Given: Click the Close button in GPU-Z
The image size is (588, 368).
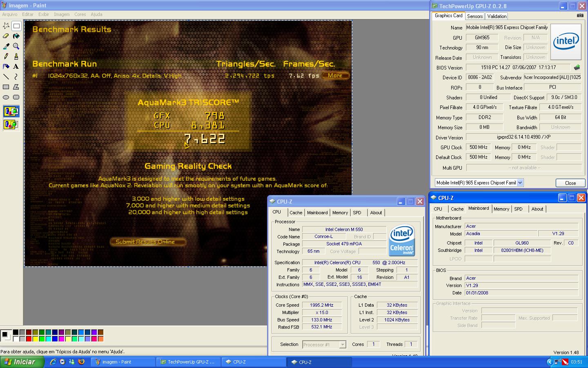Looking at the screenshot, I should tap(570, 183).
